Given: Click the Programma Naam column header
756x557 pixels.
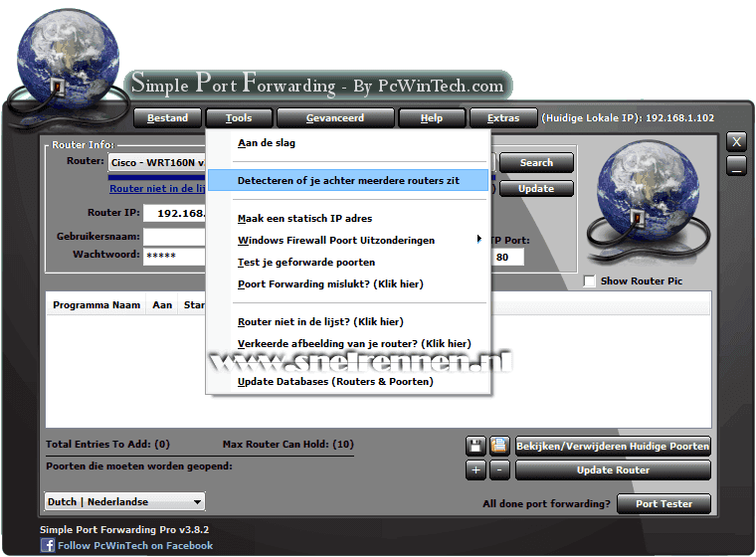Looking at the screenshot, I should click(96, 304).
